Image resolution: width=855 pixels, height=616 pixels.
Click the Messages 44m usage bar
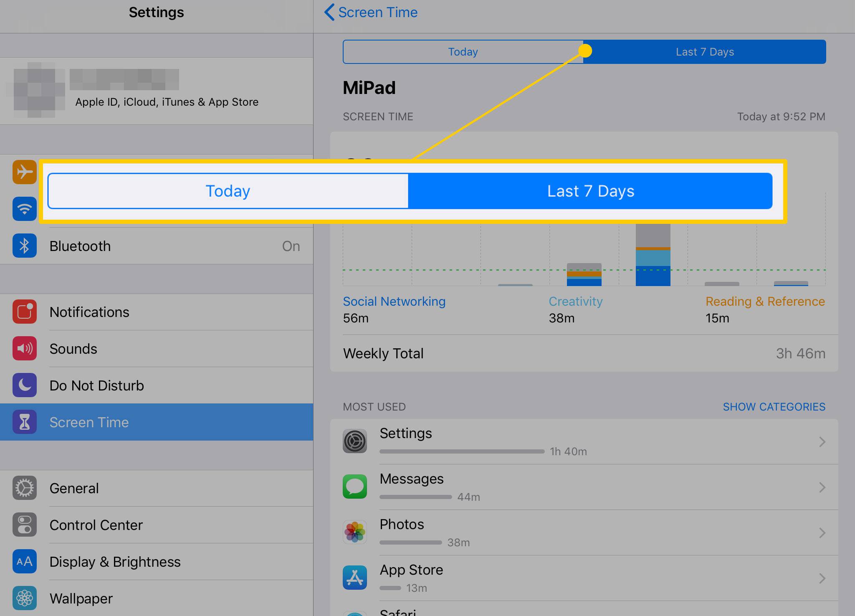coord(416,497)
